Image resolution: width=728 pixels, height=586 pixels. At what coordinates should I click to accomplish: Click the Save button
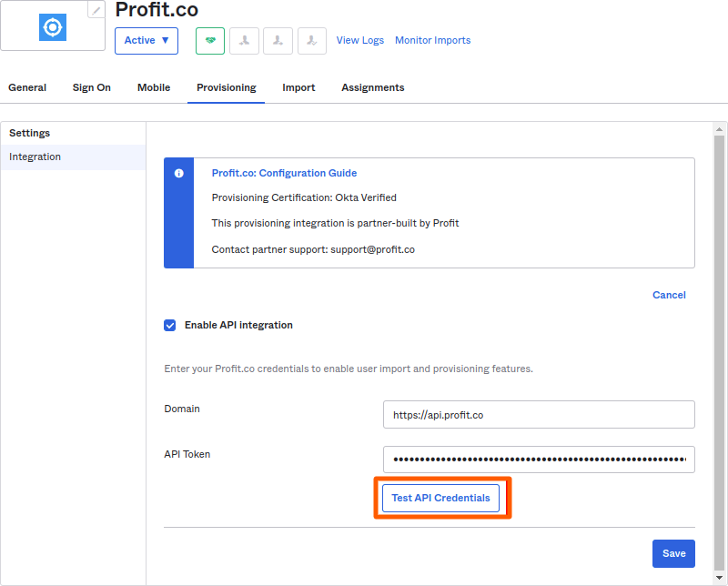673,553
